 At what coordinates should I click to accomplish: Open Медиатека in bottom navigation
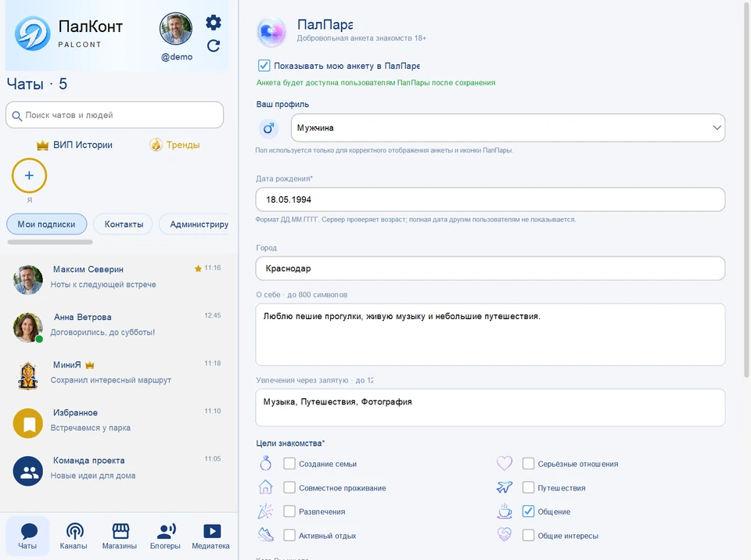pyautogui.click(x=210, y=536)
